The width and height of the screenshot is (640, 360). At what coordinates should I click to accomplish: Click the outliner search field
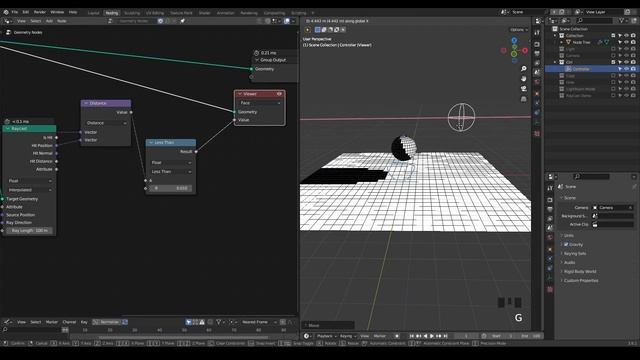(x=594, y=20)
